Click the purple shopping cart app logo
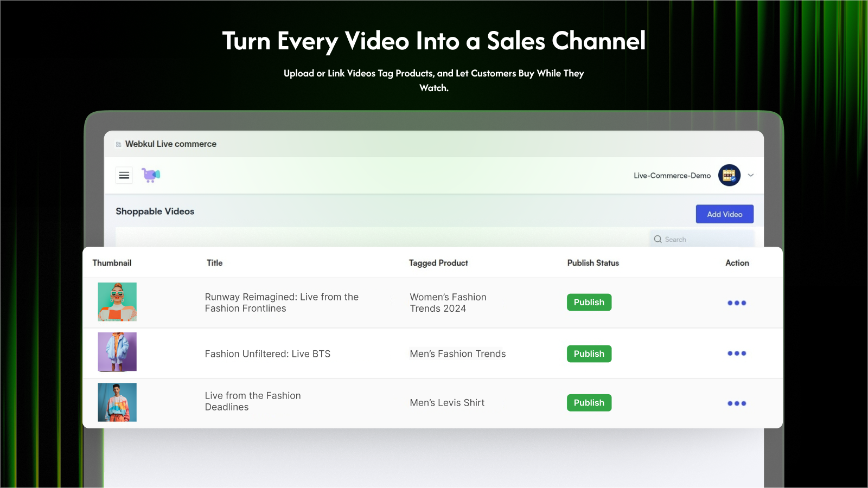The width and height of the screenshot is (868, 488). (150, 175)
